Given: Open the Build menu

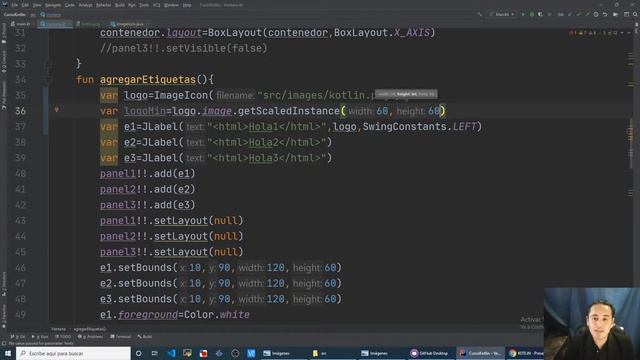Looking at the screenshot, I should click(x=120, y=5).
